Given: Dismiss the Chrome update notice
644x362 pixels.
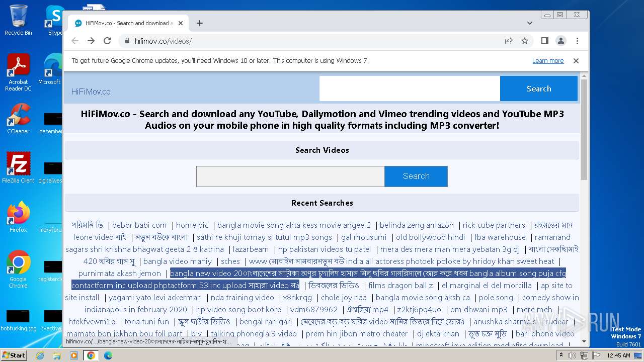Looking at the screenshot, I should pyautogui.click(x=576, y=61).
